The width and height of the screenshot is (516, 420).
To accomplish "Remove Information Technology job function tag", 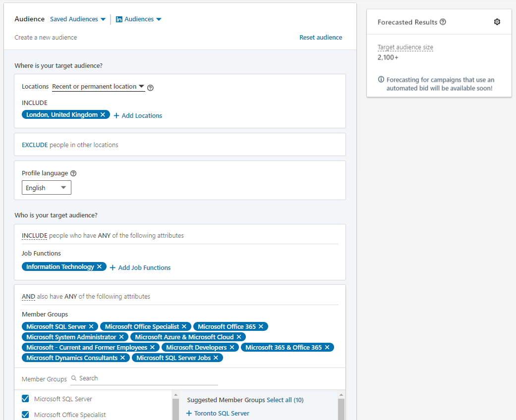I will pos(99,266).
